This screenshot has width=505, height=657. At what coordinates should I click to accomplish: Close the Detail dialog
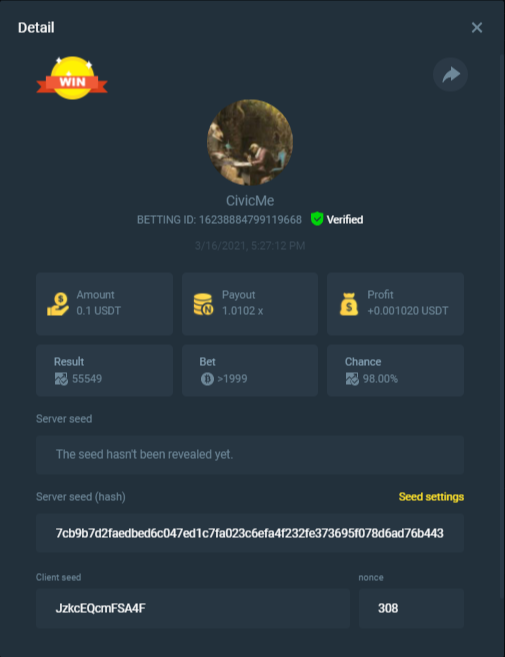[477, 28]
